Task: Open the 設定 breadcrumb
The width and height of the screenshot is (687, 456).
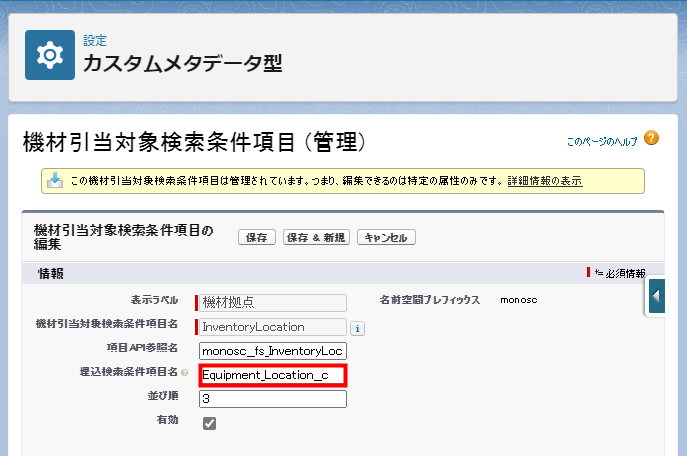Action: pos(94,41)
